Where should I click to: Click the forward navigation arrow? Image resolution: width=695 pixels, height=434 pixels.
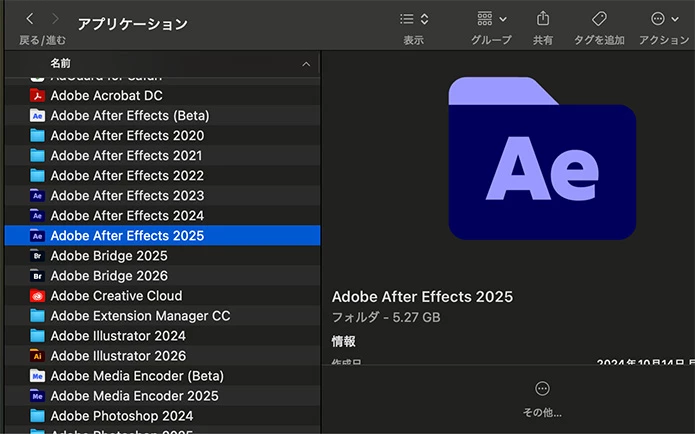pyautogui.click(x=55, y=19)
